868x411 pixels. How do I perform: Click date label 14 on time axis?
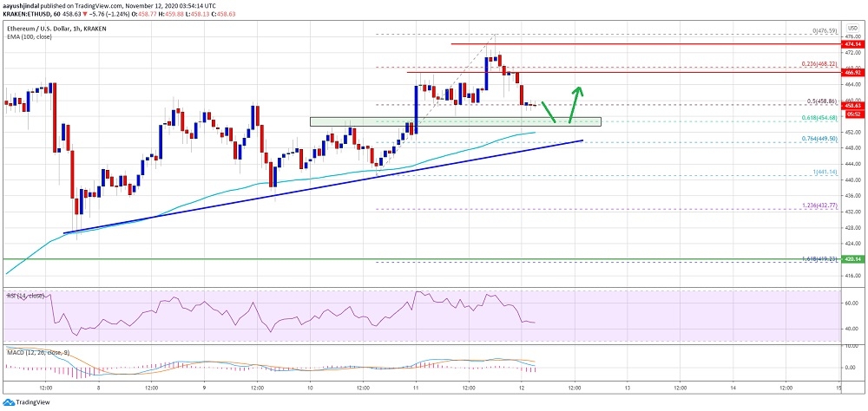coord(733,388)
